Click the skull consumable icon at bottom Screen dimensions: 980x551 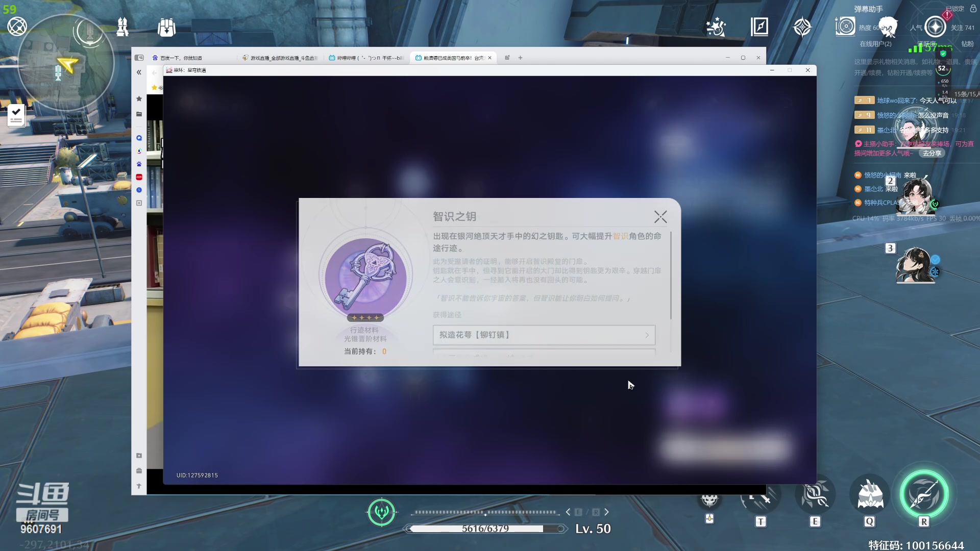pyautogui.click(x=709, y=499)
